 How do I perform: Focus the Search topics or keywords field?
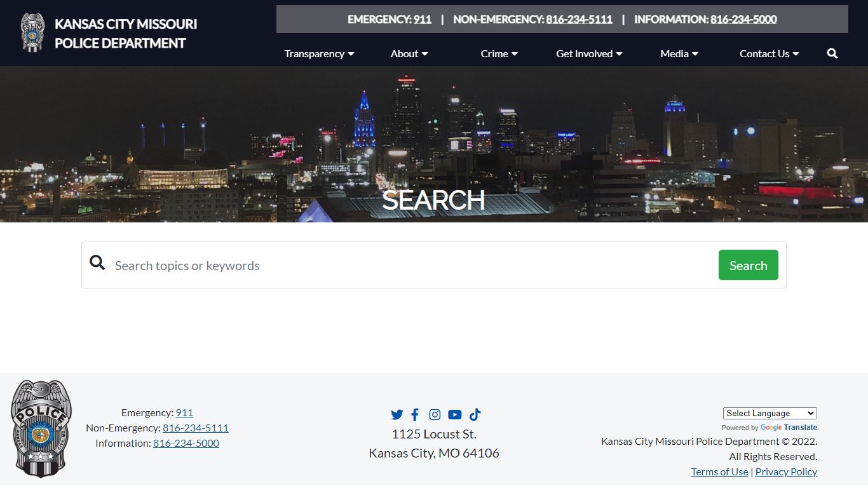(x=412, y=266)
